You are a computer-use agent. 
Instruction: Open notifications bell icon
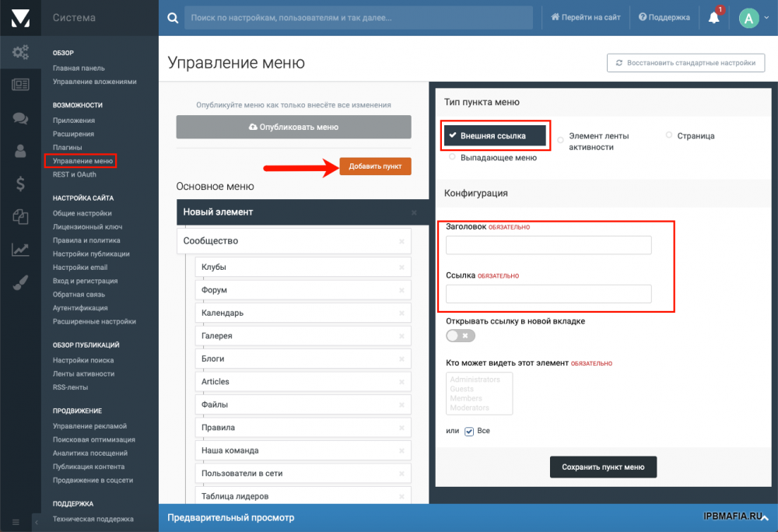click(x=713, y=18)
